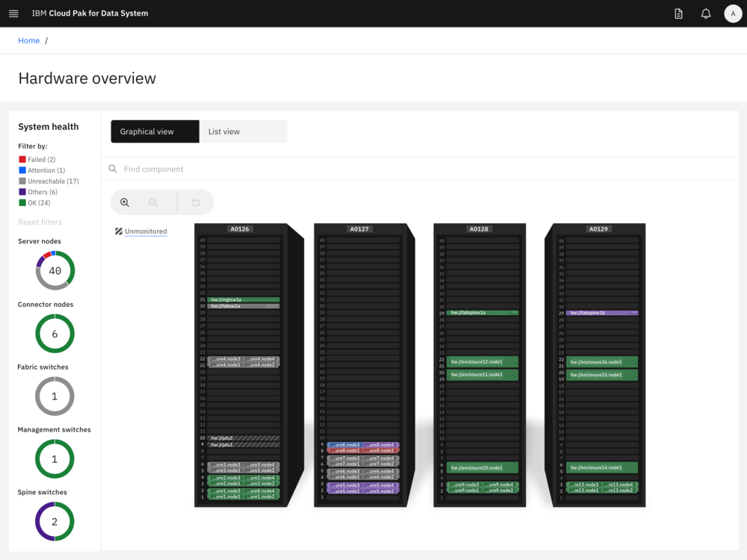
Task: Select rack A0129 label
Action: (598, 229)
